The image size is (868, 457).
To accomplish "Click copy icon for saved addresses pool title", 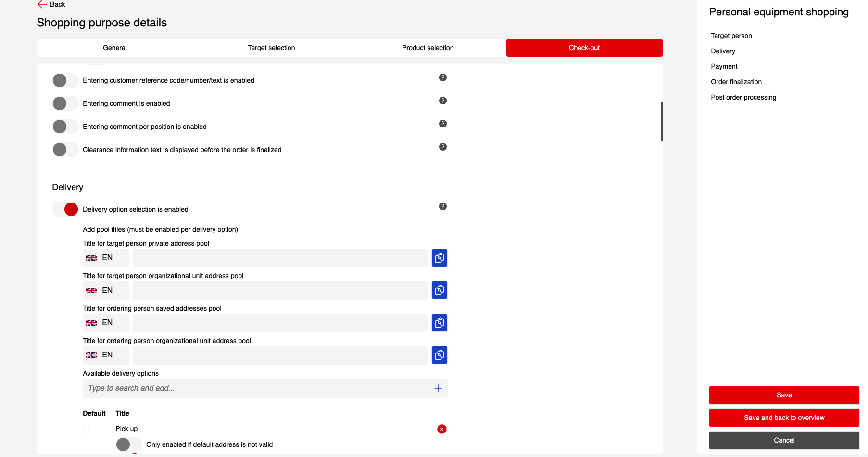I will click(439, 323).
